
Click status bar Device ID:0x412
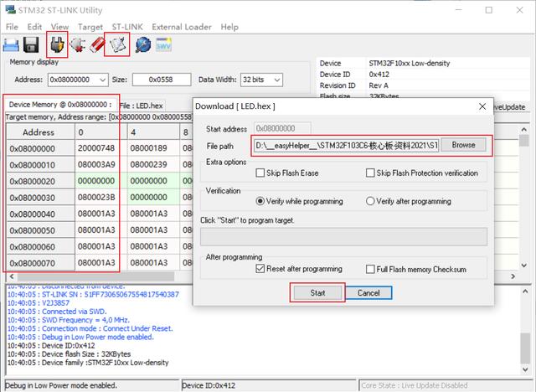(209, 385)
